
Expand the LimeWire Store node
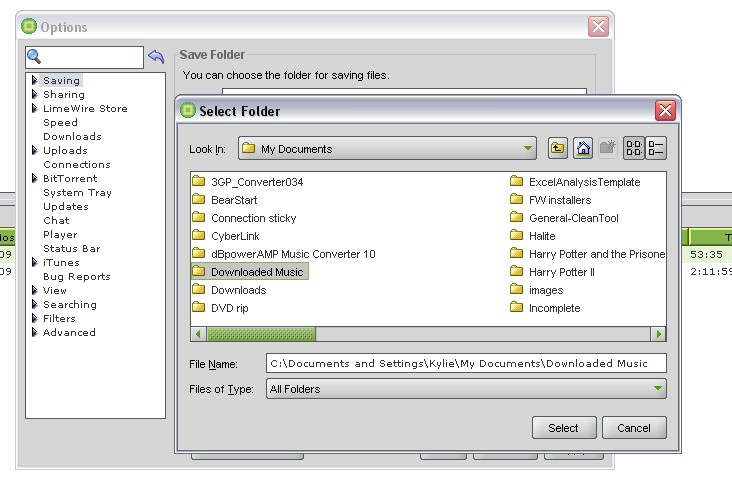pyautogui.click(x=35, y=108)
